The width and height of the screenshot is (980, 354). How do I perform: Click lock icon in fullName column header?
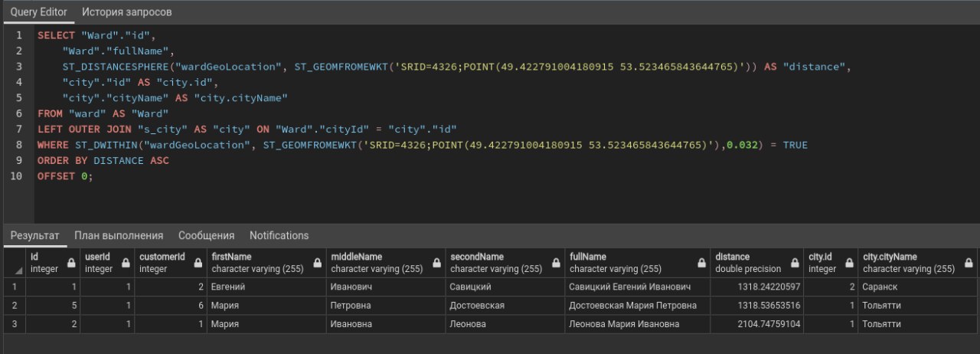point(702,263)
